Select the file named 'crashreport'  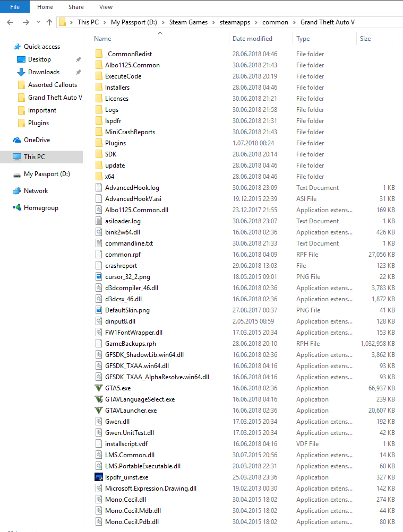pyautogui.click(x=121, y=266)
